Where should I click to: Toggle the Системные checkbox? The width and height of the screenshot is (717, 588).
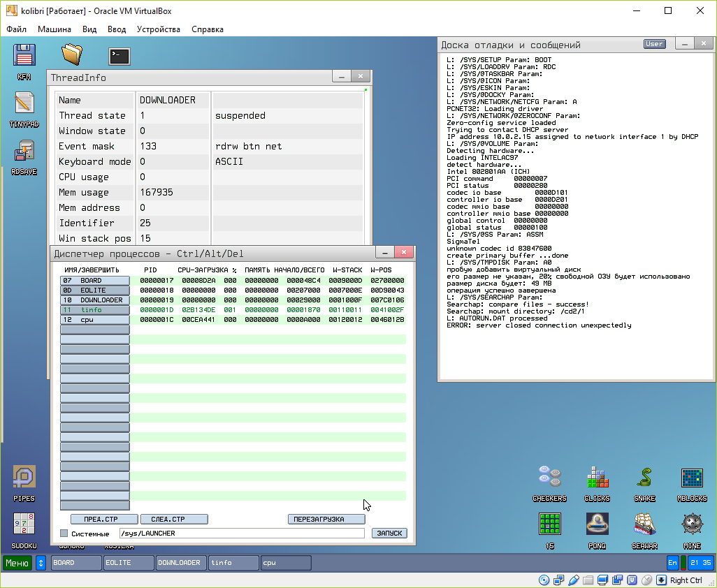point(64,534)
